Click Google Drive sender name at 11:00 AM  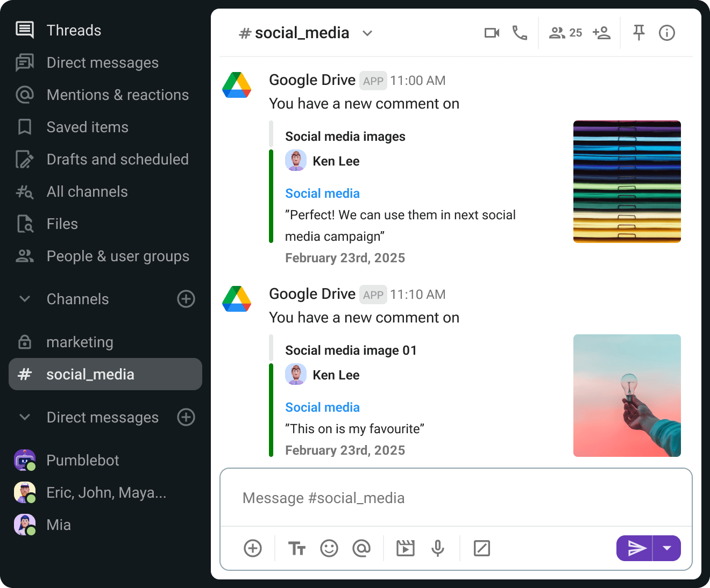coord(312,80)
